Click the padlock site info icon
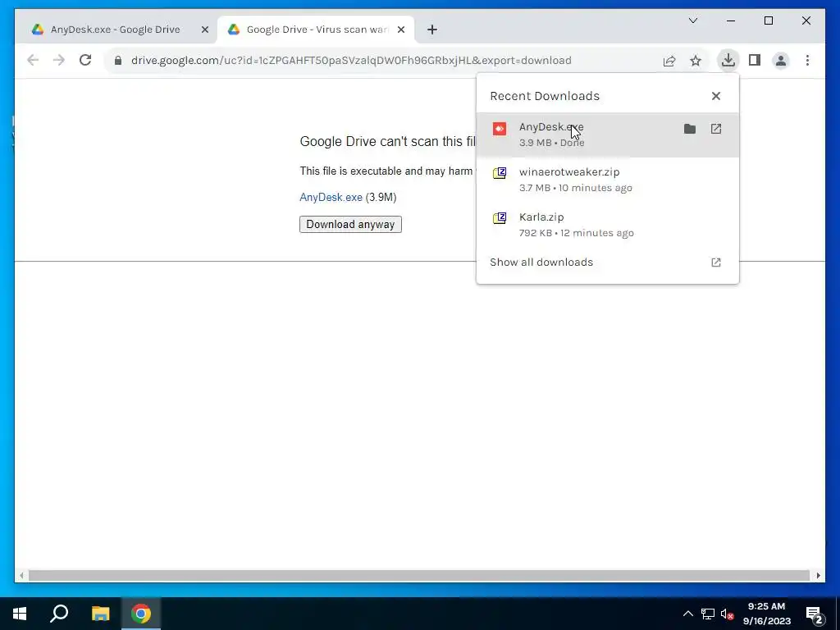The image size is (840, 630). 118,61
